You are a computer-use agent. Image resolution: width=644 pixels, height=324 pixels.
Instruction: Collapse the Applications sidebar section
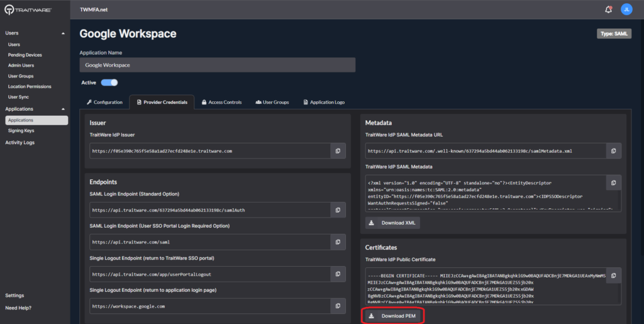point(63,109)
